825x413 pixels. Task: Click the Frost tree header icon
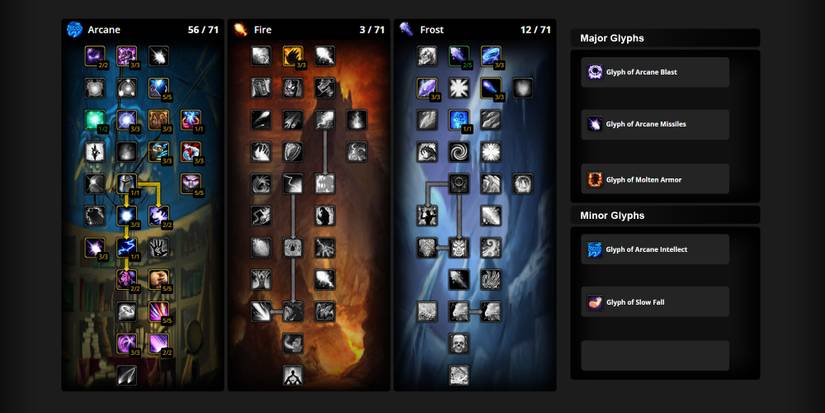point(406,30)
